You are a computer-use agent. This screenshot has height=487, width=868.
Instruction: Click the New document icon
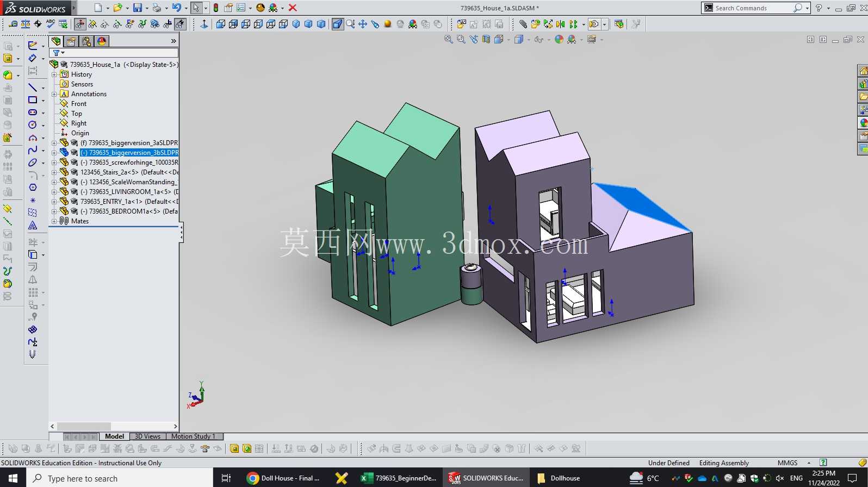pos(98,8)
